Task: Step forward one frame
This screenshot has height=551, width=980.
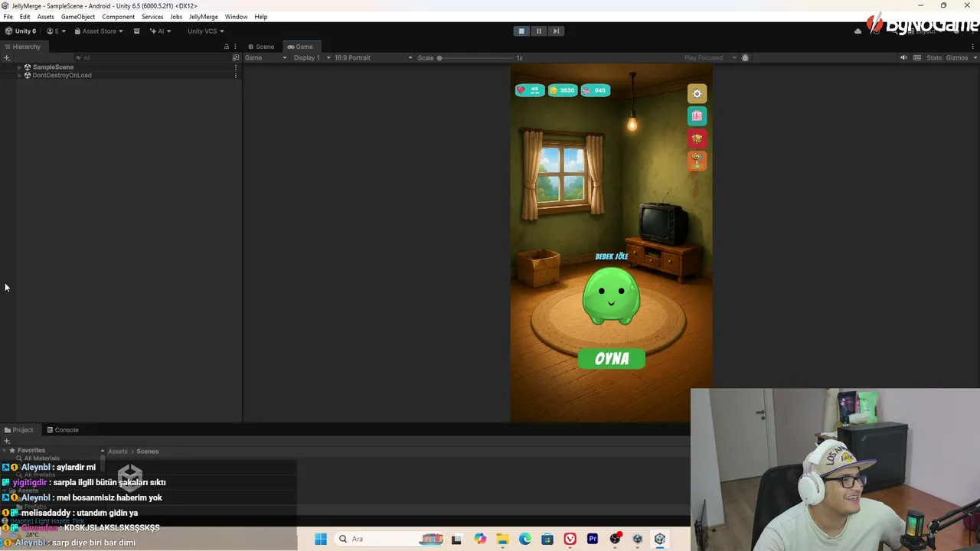Action: coord(557,31)
